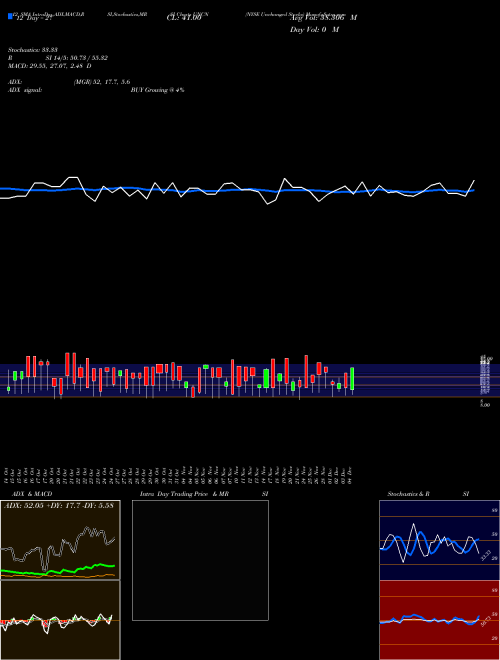Click the 'CL: 41.00' closing price text
500x660 pixels.
(x=184, y=18)
